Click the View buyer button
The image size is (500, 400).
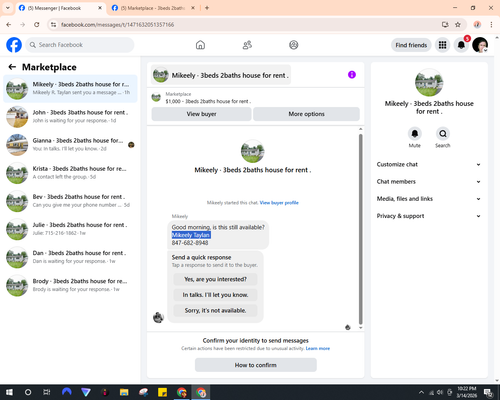tap(201, 114)
